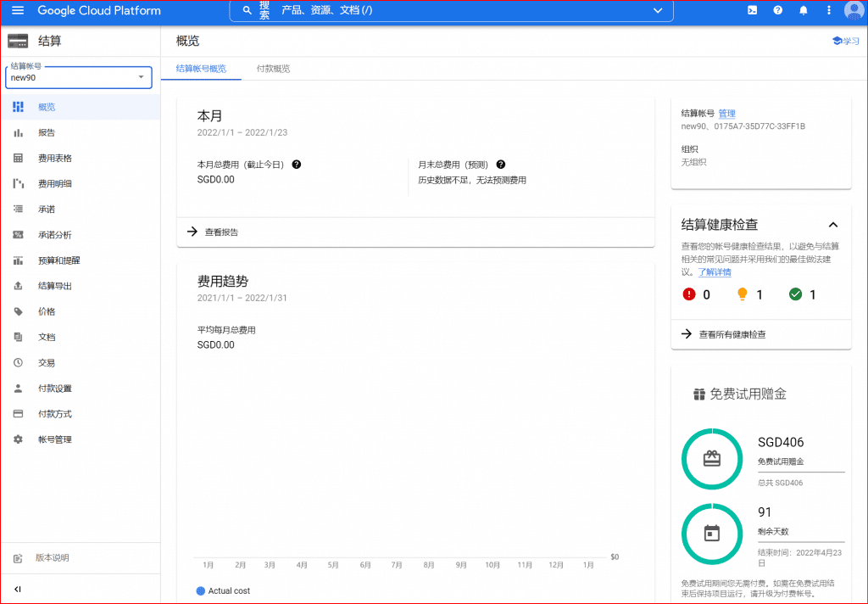
Task: Expand the search bar dropdown arrow
Action: point(659,11)
